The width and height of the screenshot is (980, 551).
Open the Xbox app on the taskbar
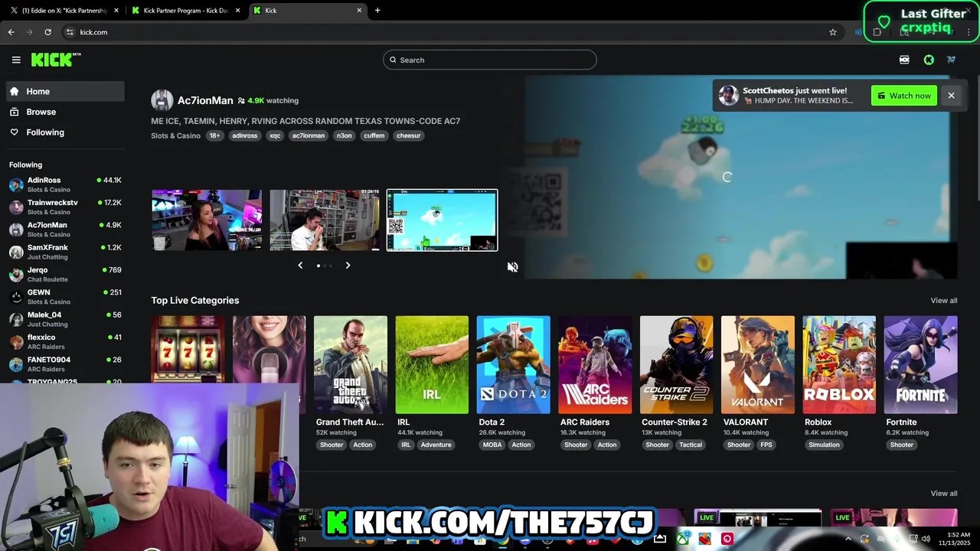tap(682, 539)
